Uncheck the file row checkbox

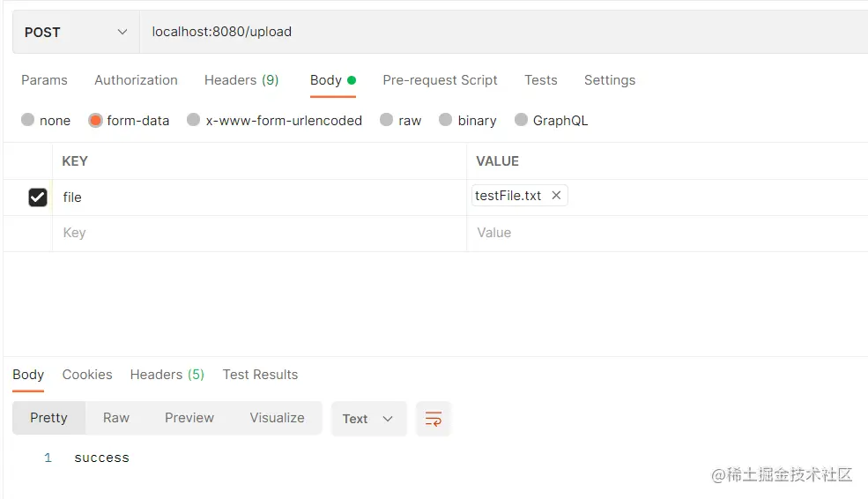pyautogui.click(x=38, y=197)
